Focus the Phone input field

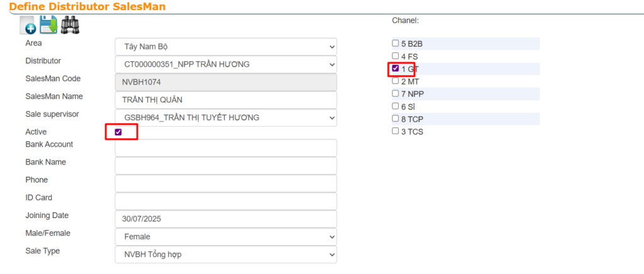click(x=226, y=183)
